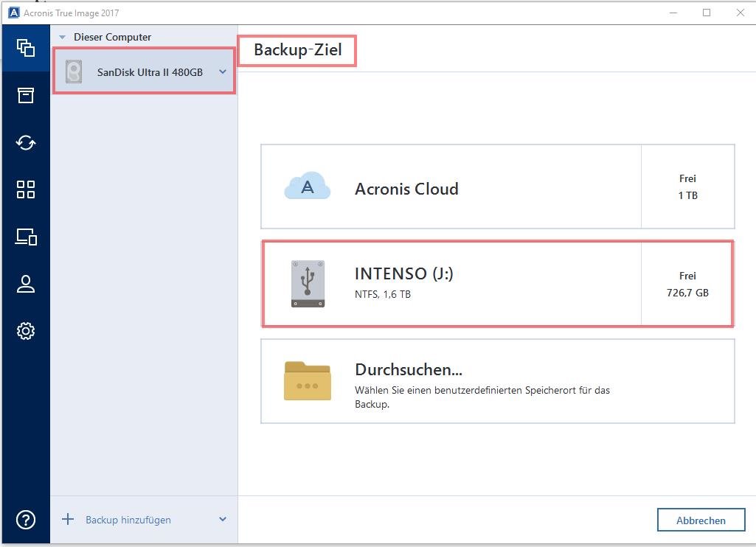
Task: Click the Acronis logo in title bar
Action: pyautogui.click(x=14, y=13)
